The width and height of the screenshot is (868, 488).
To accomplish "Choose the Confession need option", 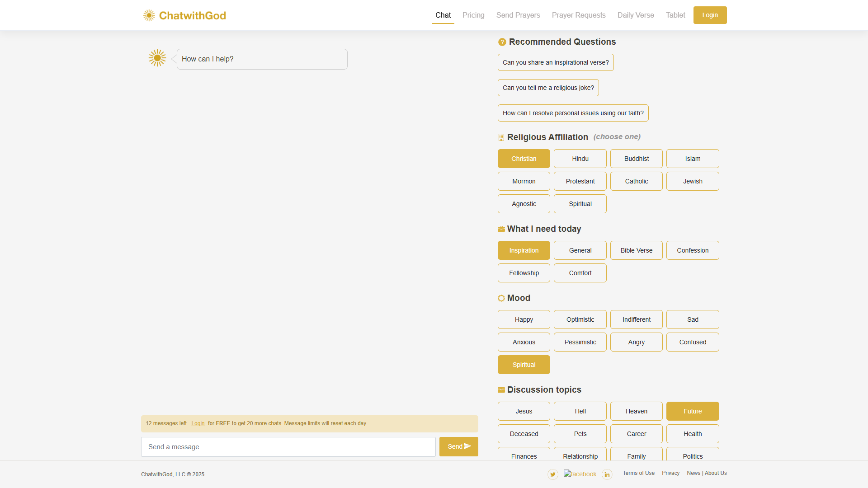I will click(x=693, y=250).
